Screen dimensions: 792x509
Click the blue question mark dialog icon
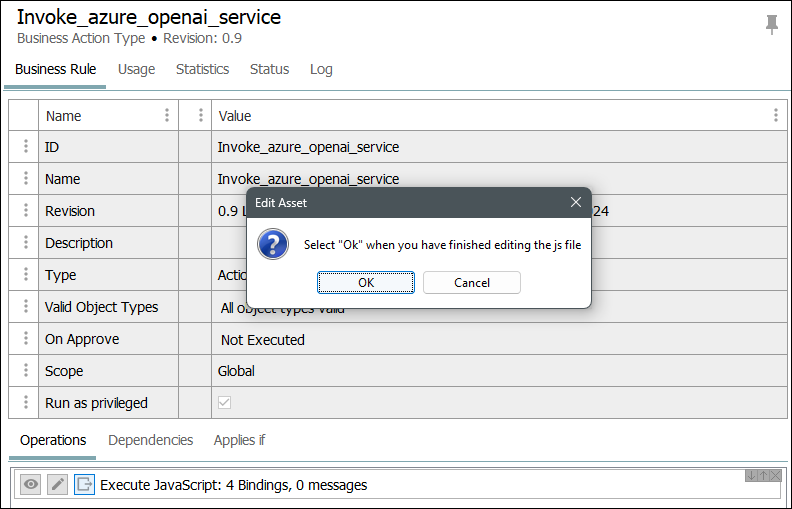(x=273, y=244)
